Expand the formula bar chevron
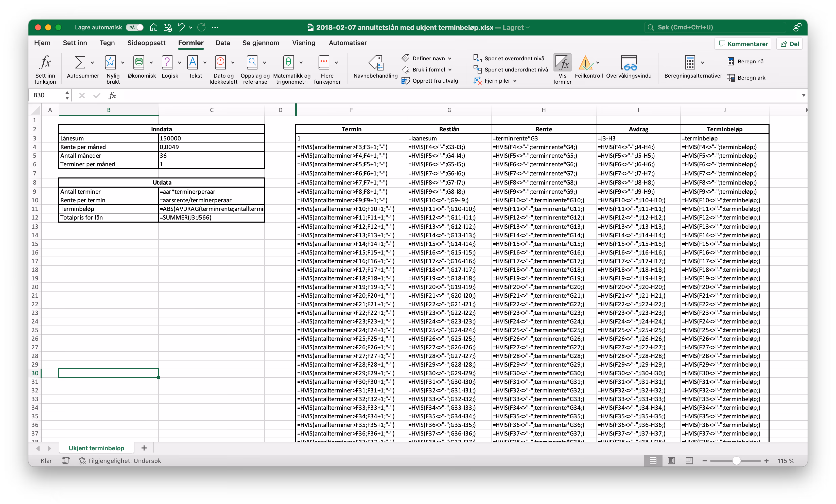 [x=804, y=95]
